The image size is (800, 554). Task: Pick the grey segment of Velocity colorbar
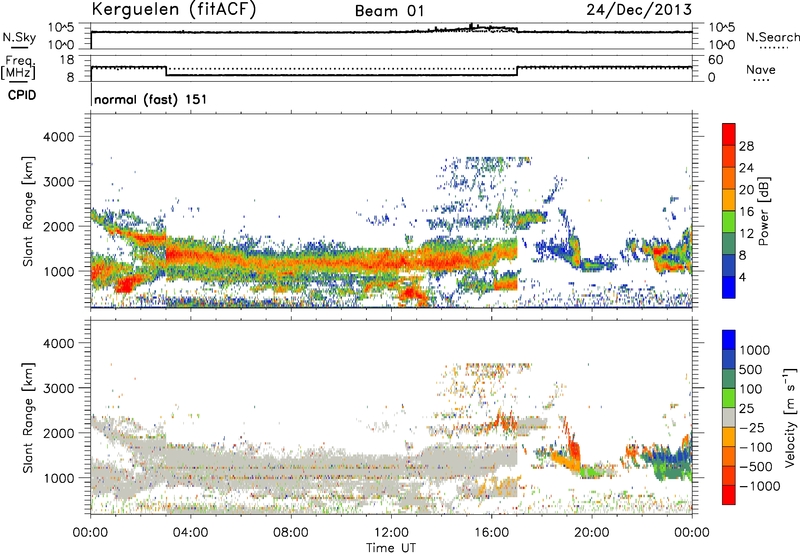[x=729, y=418]
